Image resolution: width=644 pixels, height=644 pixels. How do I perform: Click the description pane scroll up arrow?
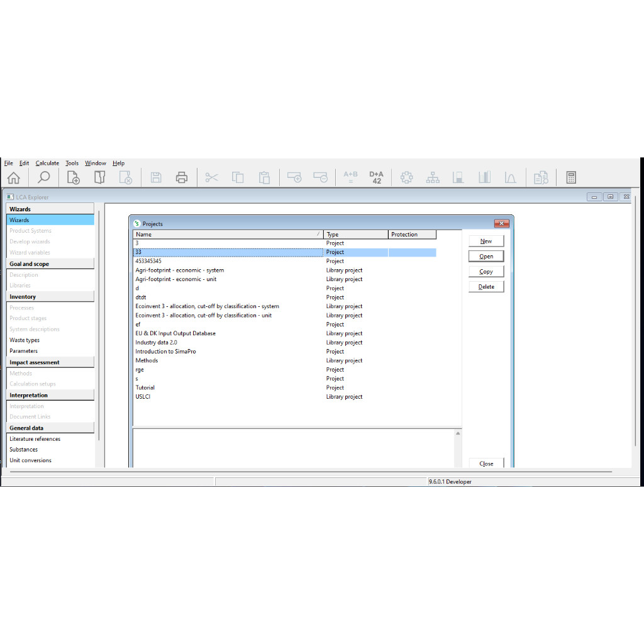pos(458,433)
